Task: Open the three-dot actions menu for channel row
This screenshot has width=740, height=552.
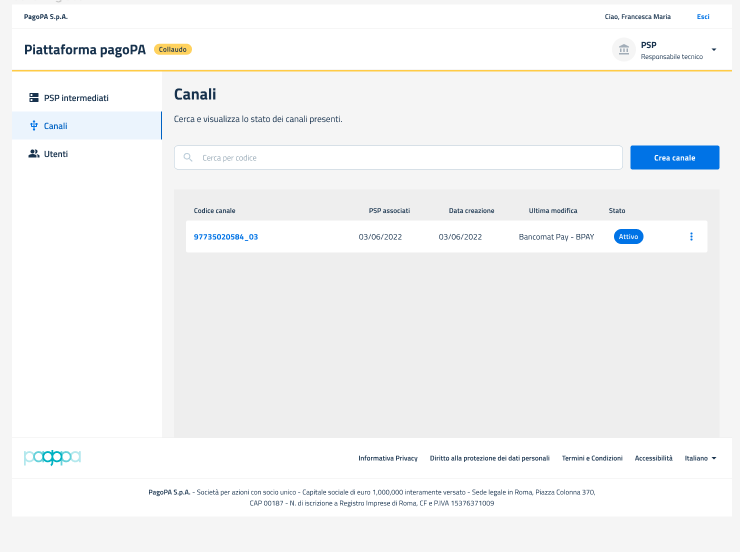Action: pyautogui.click(x=691, y=237)
